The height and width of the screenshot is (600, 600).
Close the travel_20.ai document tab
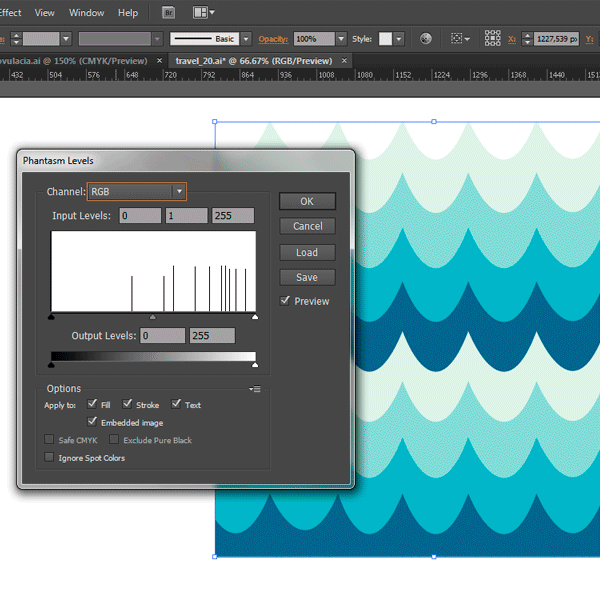click(344, 60)
